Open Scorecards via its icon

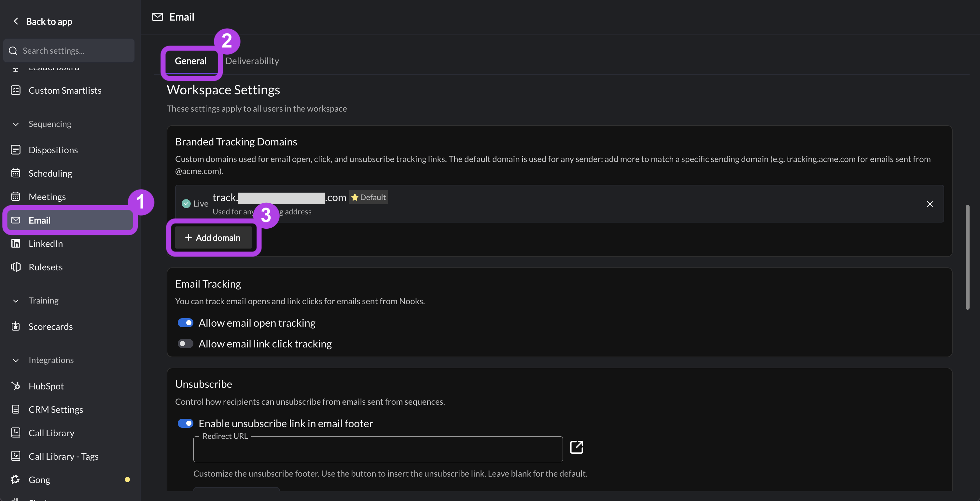16,326
